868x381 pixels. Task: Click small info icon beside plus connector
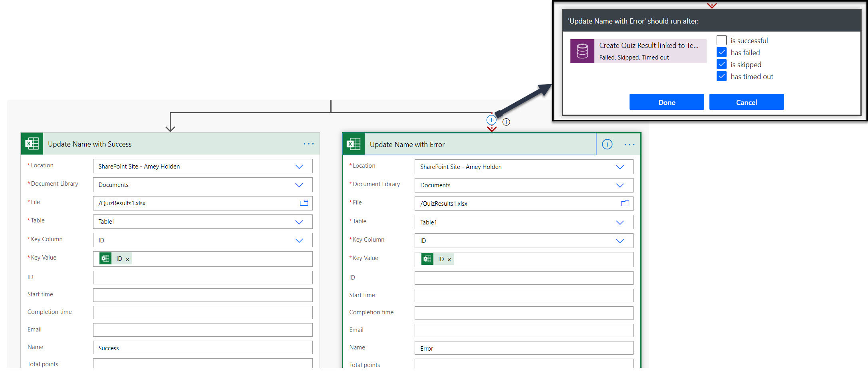click(506, 122)
